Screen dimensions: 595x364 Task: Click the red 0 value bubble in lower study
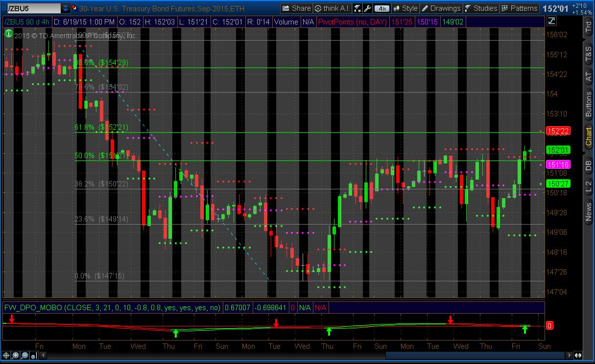click(549, 325)
